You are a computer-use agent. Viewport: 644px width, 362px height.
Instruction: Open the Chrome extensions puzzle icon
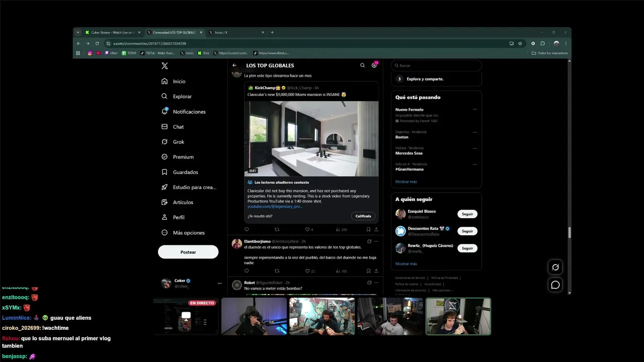[x=542, y=43]
